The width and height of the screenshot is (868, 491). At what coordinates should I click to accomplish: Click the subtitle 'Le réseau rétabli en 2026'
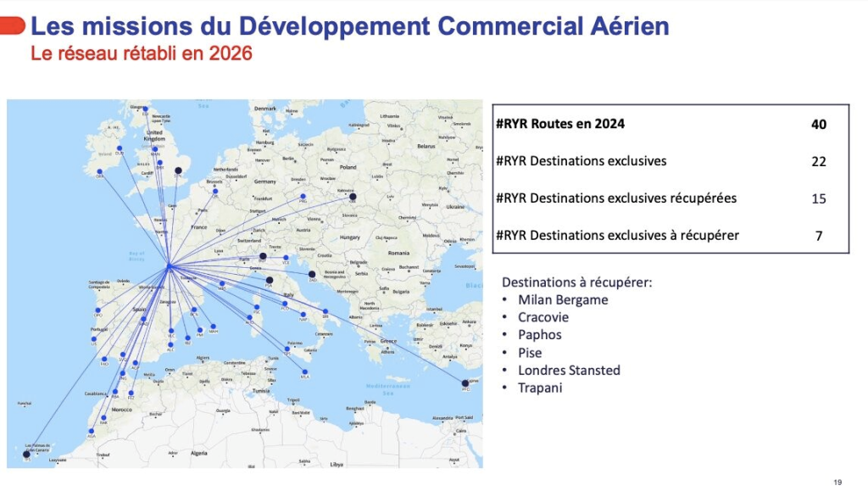[x=142, y=54]
